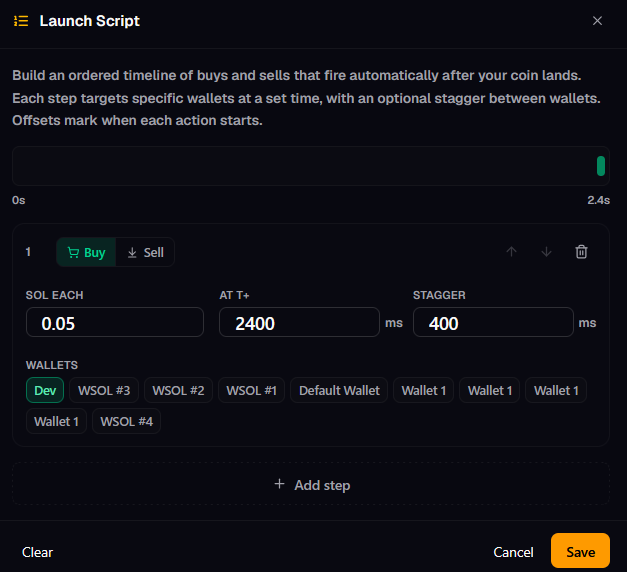Select the Default Wallet chip

coord(339,390)
